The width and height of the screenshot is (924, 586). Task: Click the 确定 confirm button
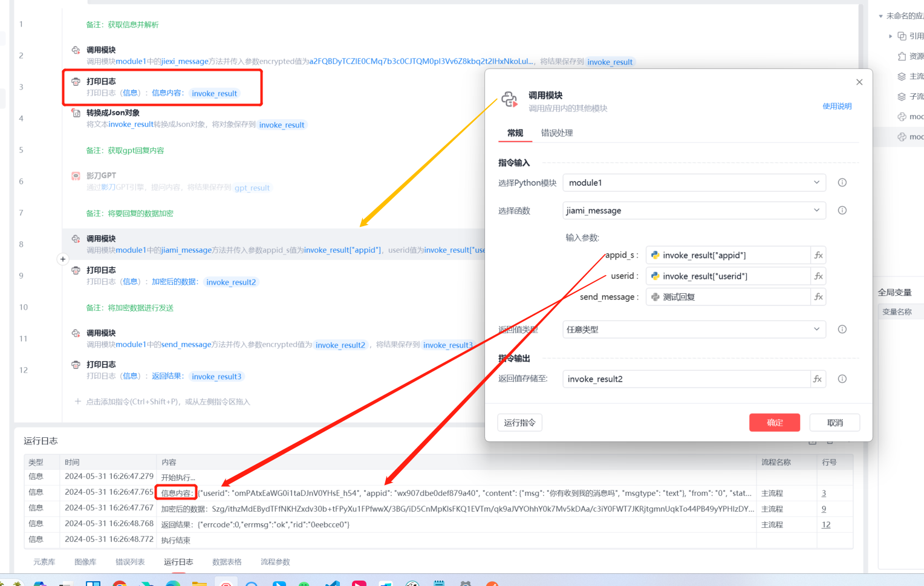pos(775,423)
